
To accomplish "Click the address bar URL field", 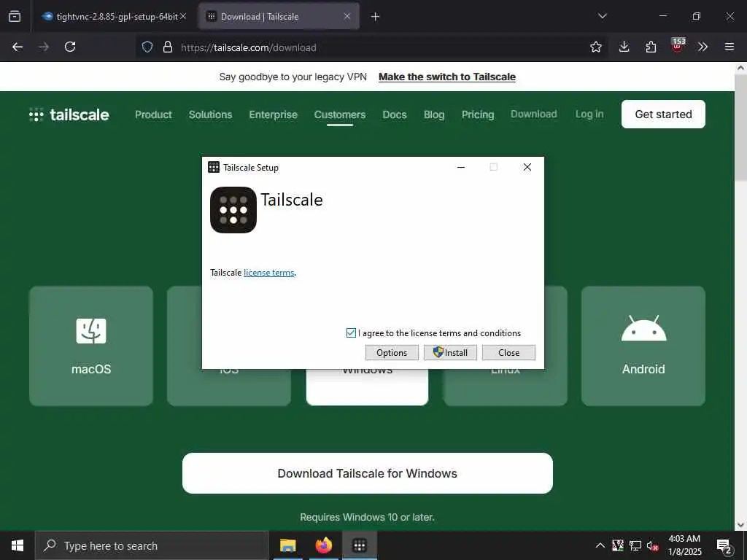I will (x=371, y=47).
